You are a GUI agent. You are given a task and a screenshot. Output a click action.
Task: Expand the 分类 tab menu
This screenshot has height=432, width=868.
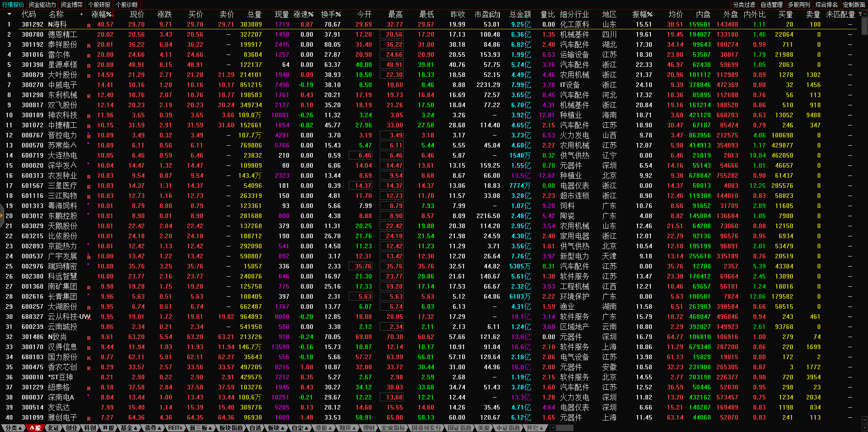tap(13, 428)
